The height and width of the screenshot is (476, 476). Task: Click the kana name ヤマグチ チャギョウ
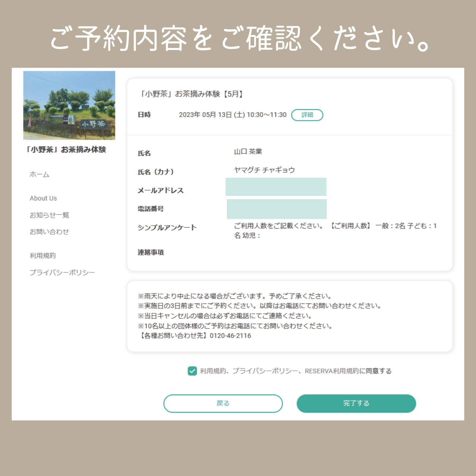[x=264, y=170]
